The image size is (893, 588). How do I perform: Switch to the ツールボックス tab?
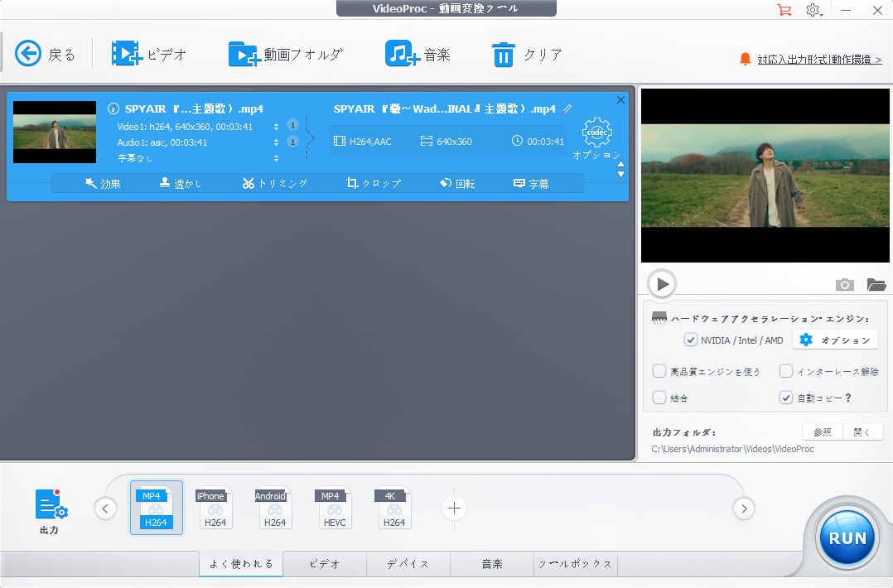pos(576,564)
